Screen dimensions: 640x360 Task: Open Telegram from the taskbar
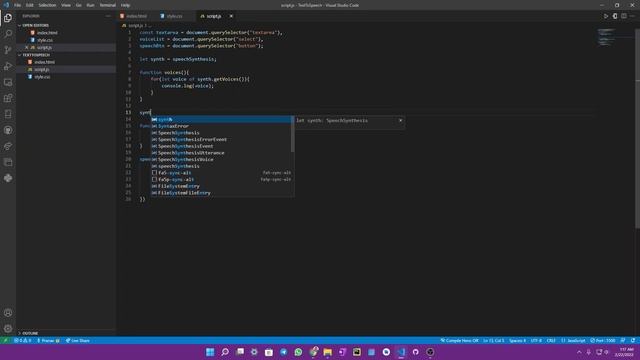(284, 352)
